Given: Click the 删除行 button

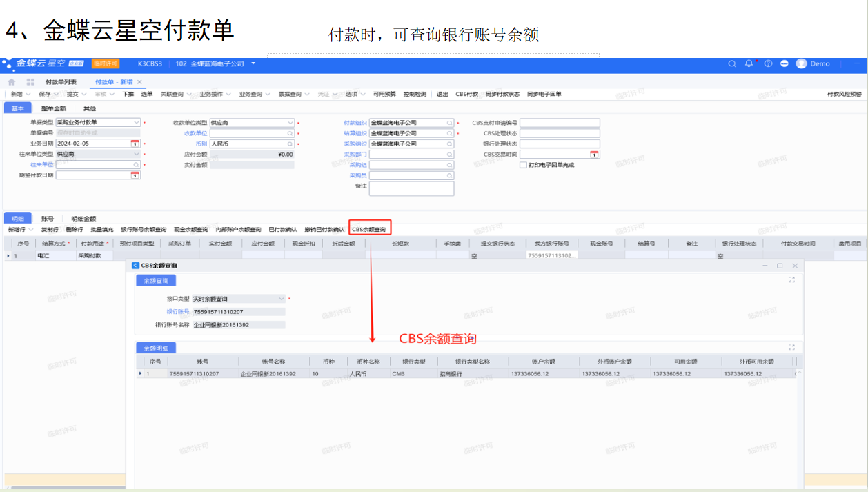Looking at the screenshot, I should pos(75,229).
